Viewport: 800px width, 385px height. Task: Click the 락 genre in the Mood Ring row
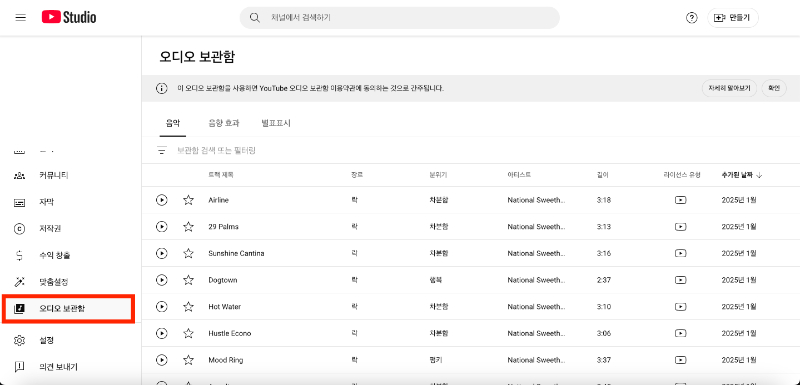pyautogui.click(x=354, y=360)
